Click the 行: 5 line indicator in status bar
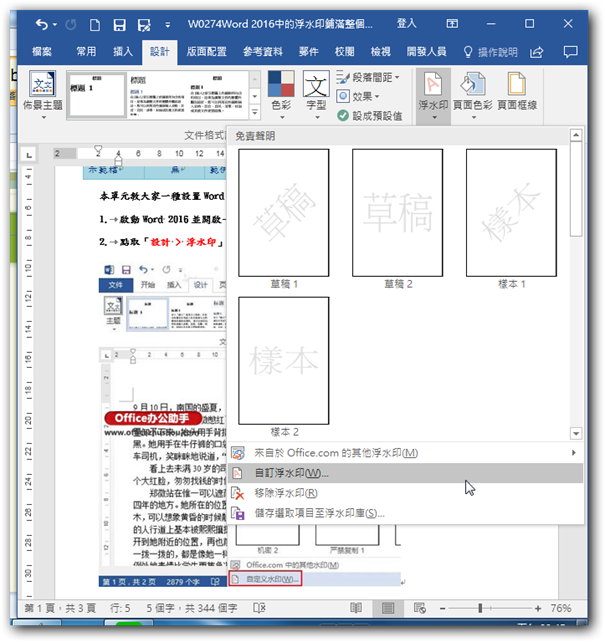The width and height of the screenshot is (605, 642). coord(120,608)
